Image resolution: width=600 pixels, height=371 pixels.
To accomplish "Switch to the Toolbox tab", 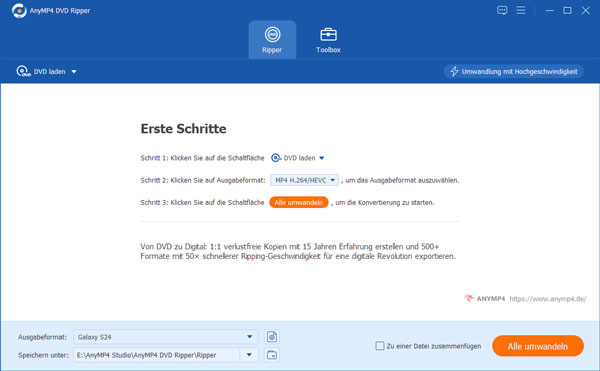I will 328,40.
